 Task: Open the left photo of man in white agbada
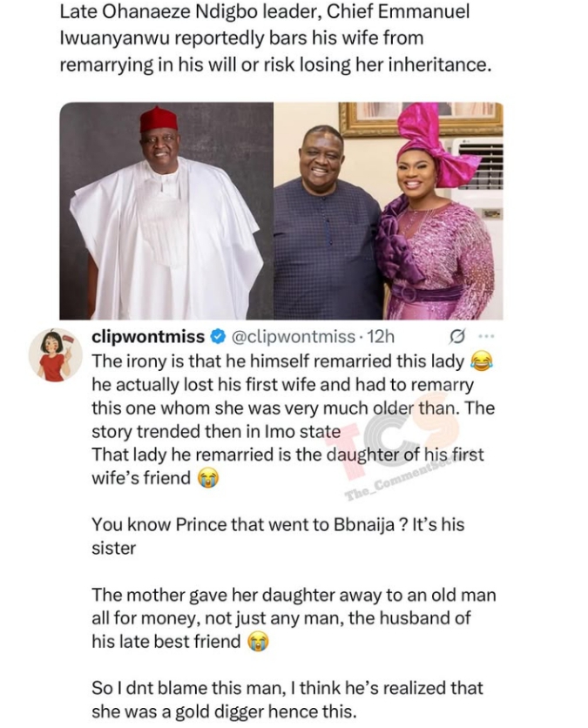tap(166, 211)
